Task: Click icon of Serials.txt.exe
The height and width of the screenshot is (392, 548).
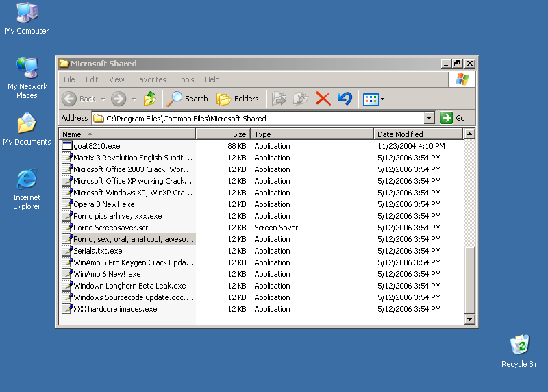Action: pyautogui.click(x=66, y=251)
